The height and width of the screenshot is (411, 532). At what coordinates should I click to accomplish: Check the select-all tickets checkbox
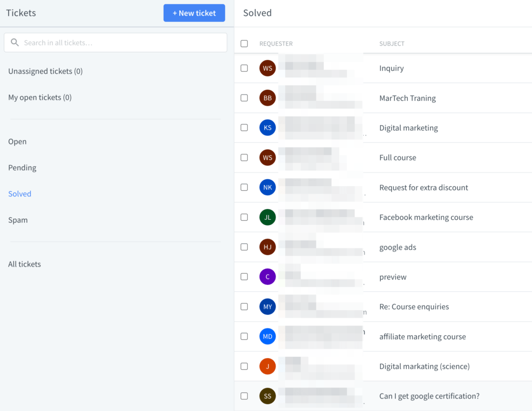[244, 43]
